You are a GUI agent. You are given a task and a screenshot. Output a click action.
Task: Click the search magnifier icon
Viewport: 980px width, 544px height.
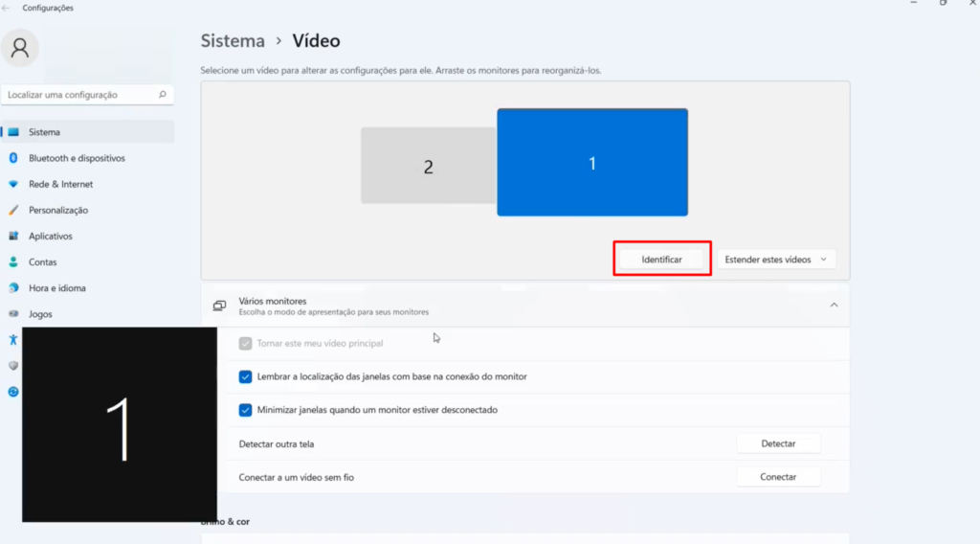tap(163, 95)
